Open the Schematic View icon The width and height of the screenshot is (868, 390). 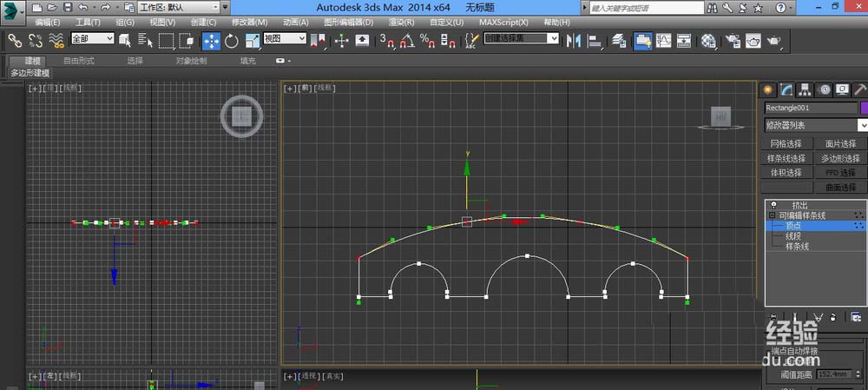(x=684, y=41)
